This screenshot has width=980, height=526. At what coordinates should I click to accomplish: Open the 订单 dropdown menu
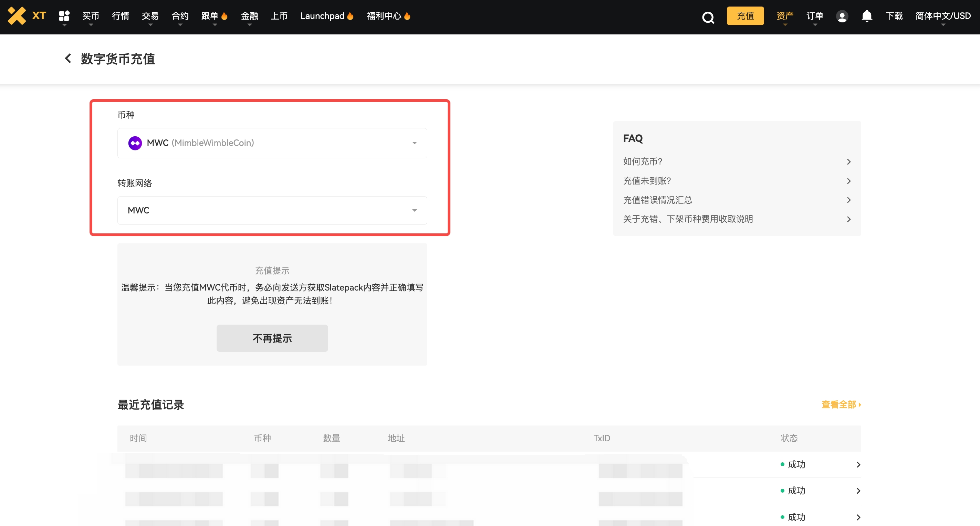814,16
